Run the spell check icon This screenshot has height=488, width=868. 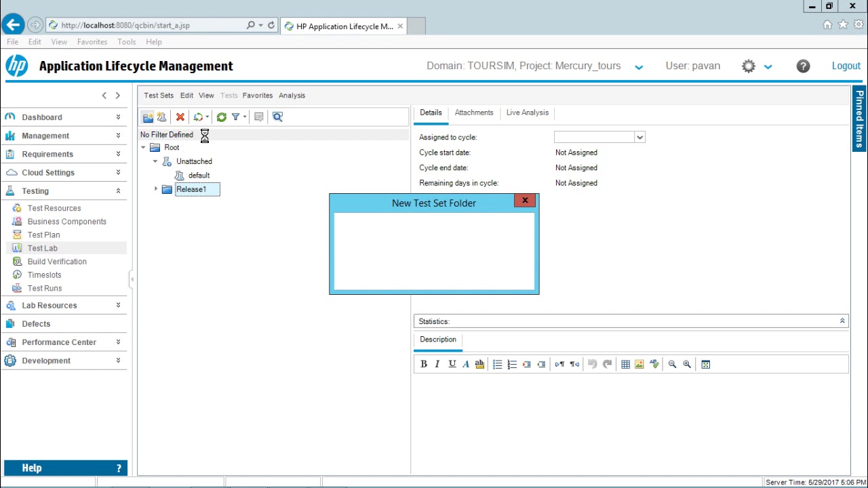(x=654, y=365)
